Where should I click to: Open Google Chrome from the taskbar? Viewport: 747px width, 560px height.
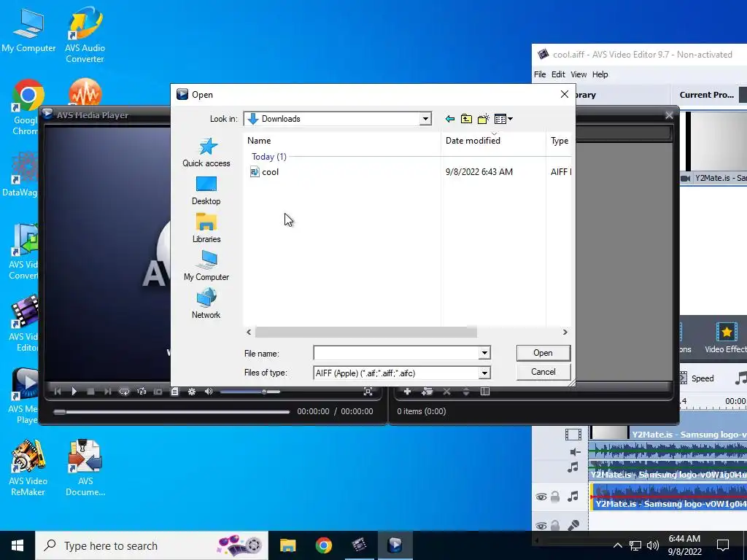click(x=323, y=545)
